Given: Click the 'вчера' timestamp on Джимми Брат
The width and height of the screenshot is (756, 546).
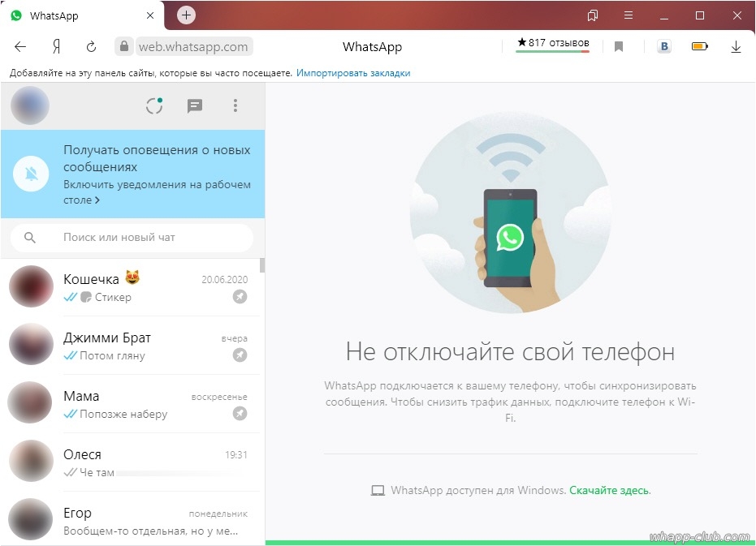Looking at the screenshot, I should coord(235,338).
